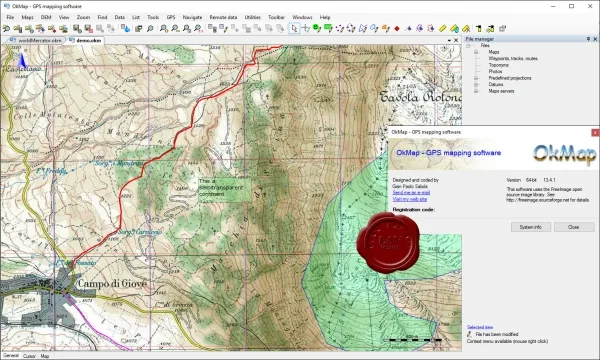
Task: Click the green waypoint creation icon
Action: click(x=316, y=28)
